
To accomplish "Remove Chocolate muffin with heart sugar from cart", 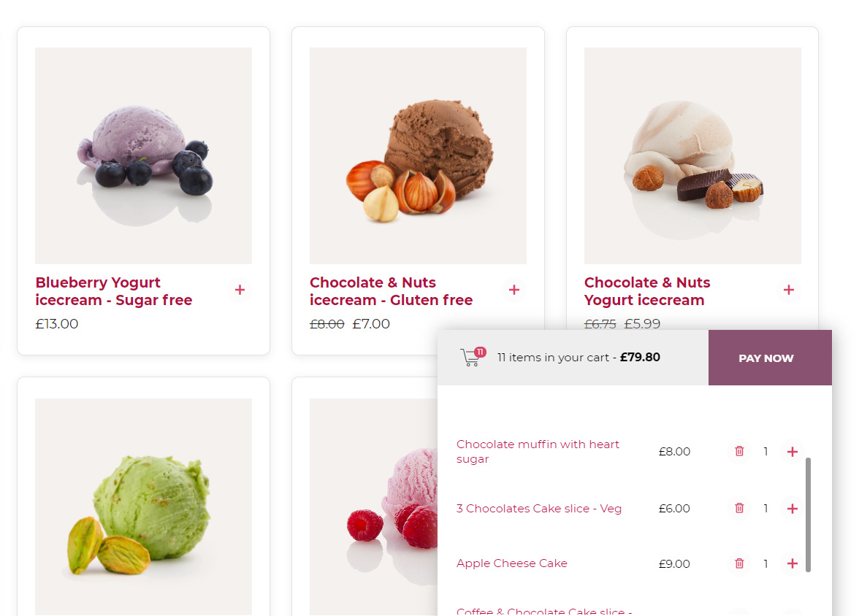I will (739, 451).
